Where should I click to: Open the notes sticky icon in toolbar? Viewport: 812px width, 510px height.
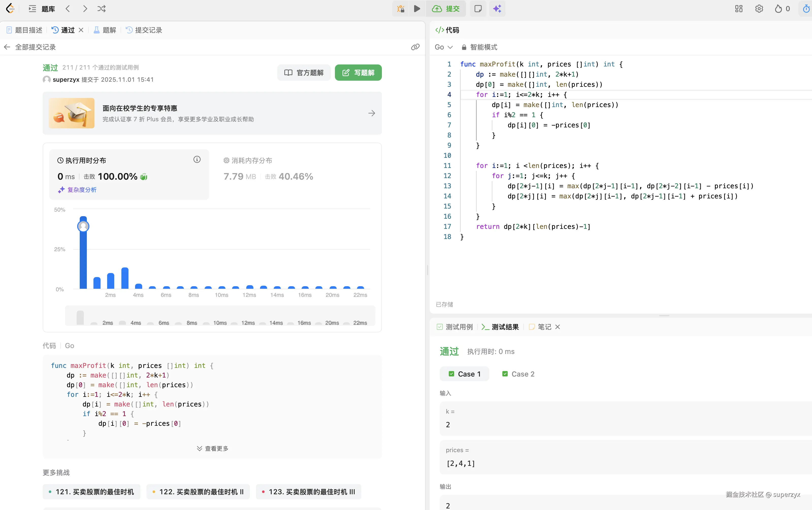coord(478,9)
